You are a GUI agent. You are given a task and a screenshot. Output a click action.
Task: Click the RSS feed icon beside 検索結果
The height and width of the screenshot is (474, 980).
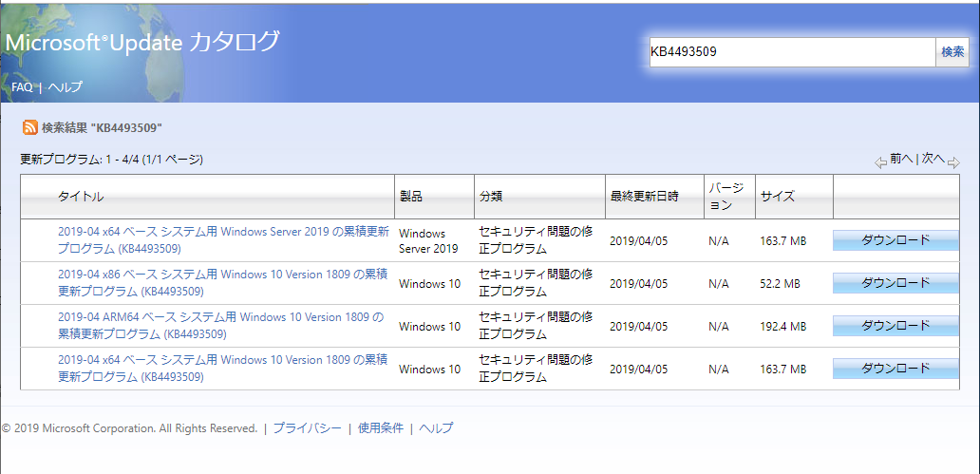coord(30,127)
